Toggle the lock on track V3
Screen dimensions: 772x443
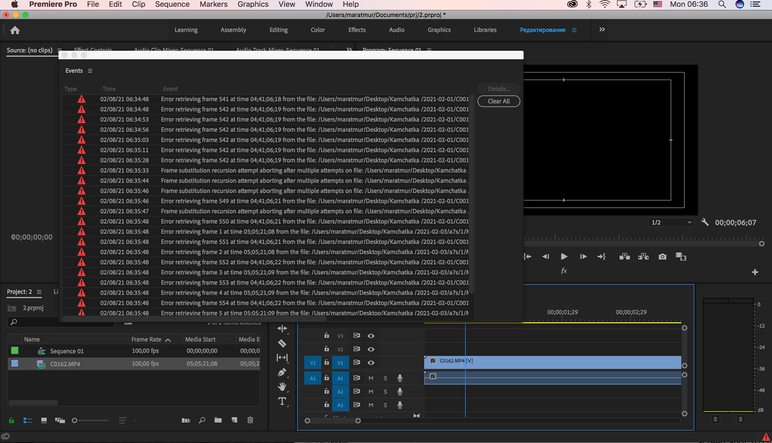click(x=326, y=336)
